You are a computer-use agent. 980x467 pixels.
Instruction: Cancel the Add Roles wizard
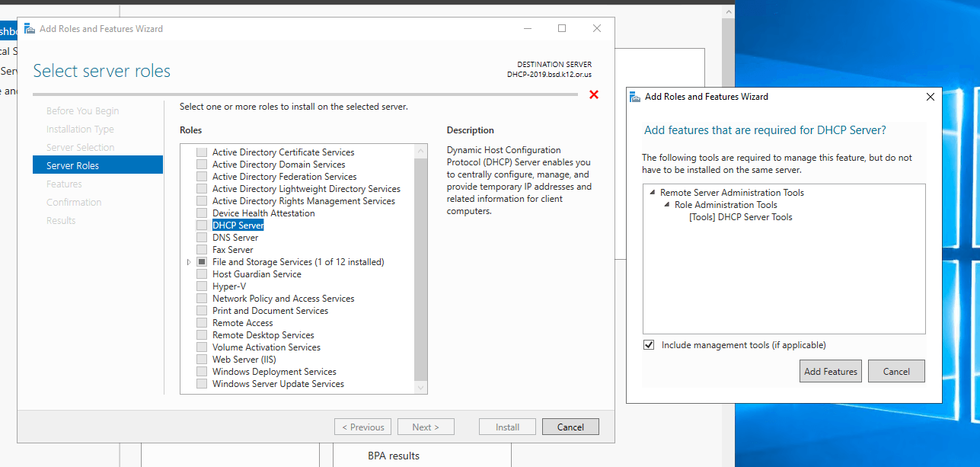pos(570,427)
